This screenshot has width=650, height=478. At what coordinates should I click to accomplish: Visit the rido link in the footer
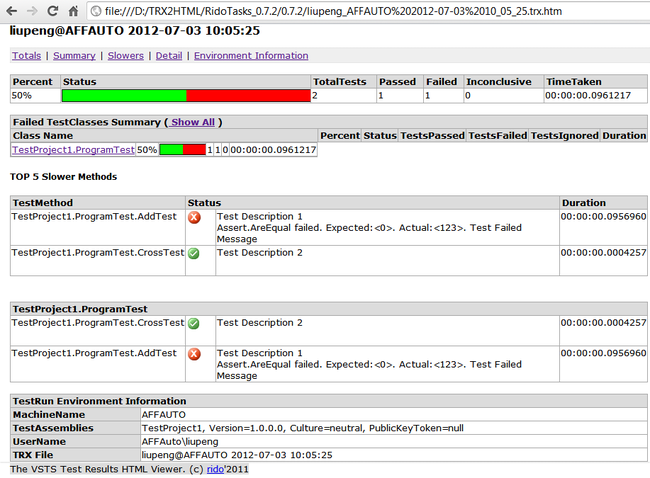(x=215, y=469)
